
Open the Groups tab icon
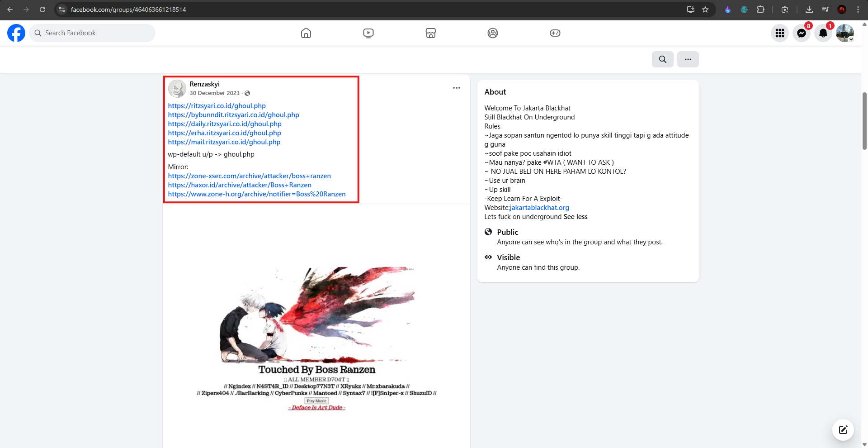(x=493, y=33)
